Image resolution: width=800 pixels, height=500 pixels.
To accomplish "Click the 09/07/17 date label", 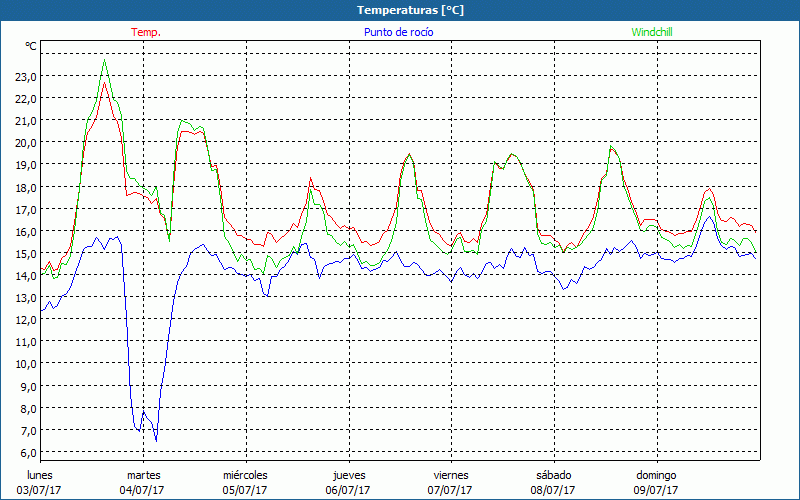I will 656,490.
